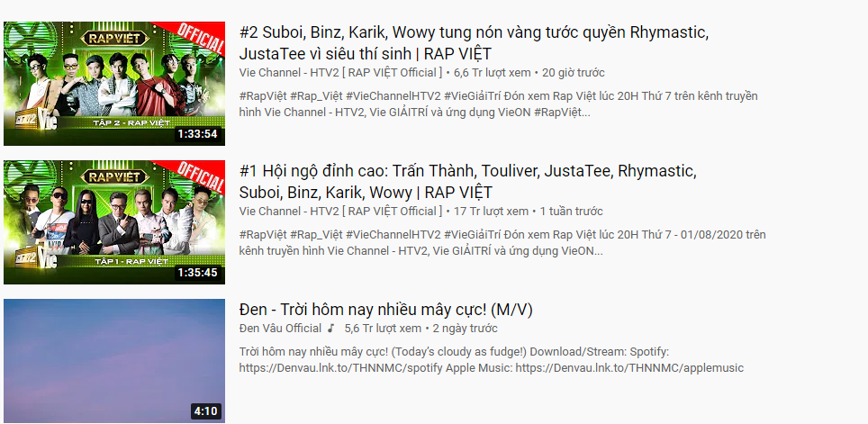This screenshot has width=868, height=424.
Task: Click the description mentioning 01/08/2020
Action: (x=502, y=243)
